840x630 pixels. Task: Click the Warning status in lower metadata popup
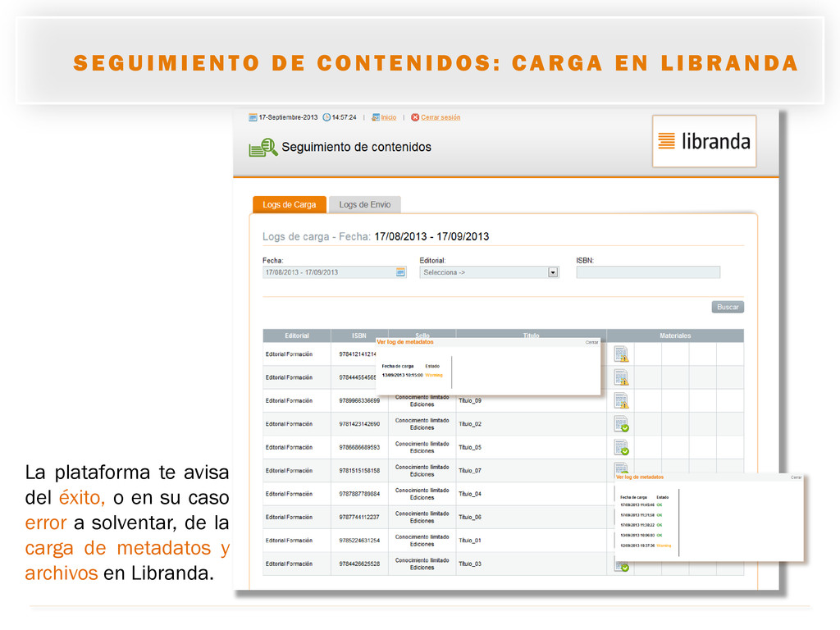click(x=664, y=546)
